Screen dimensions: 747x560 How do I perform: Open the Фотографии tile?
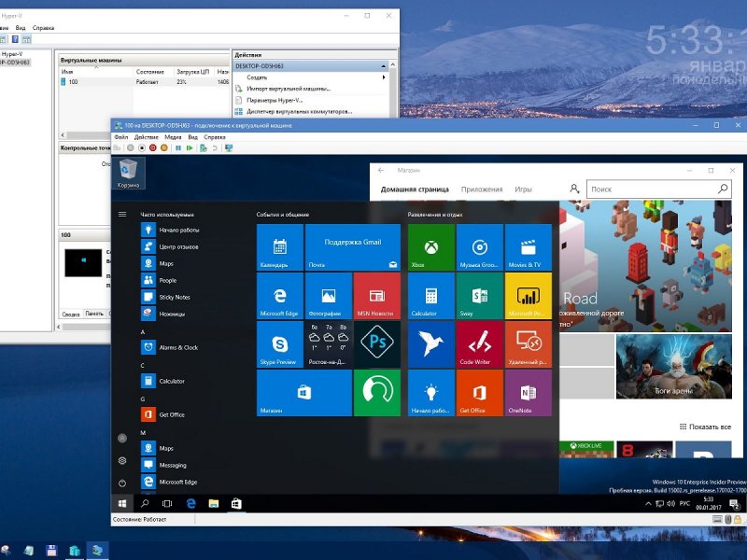(329, 296)
